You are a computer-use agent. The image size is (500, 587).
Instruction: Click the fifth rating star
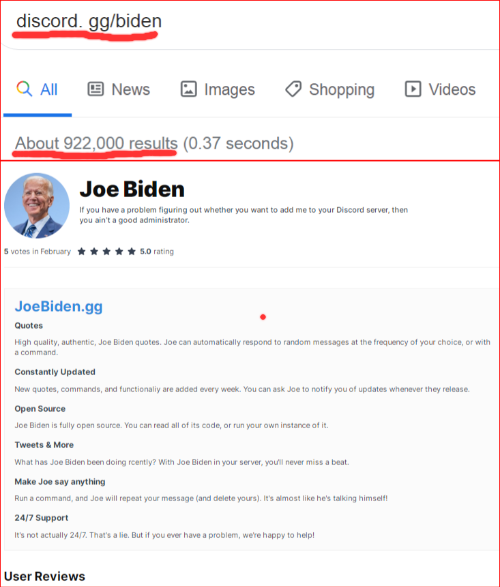[131, 252]
